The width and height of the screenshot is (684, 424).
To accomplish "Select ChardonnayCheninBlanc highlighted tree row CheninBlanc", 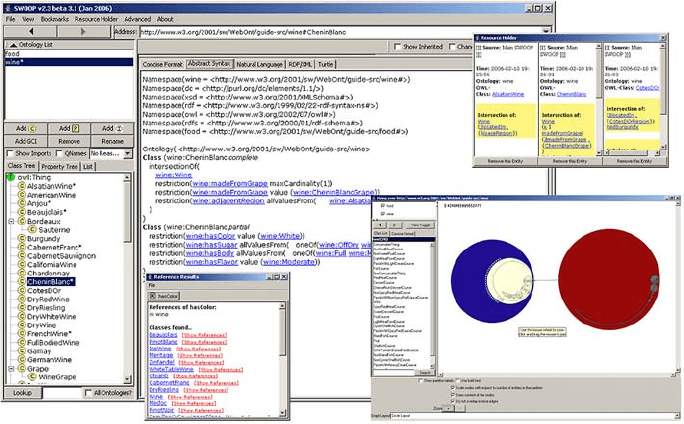I will [x=50, y=282].
